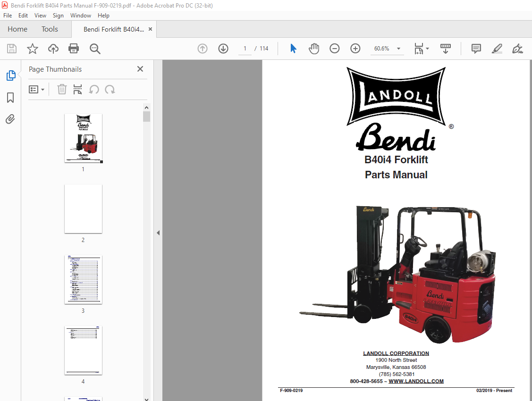Viewport: 532px width, 401px height.
Task: Zoom out with minus button
Action: tap(335, 49)
